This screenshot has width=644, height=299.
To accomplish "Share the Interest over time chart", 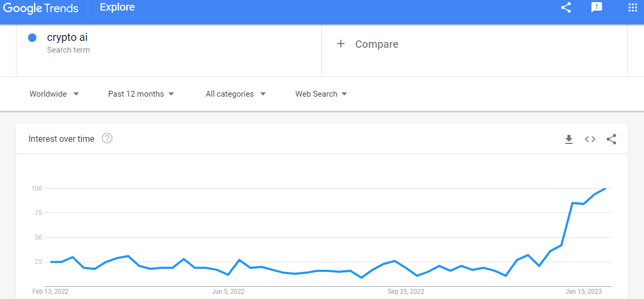I will click(611, 139).
